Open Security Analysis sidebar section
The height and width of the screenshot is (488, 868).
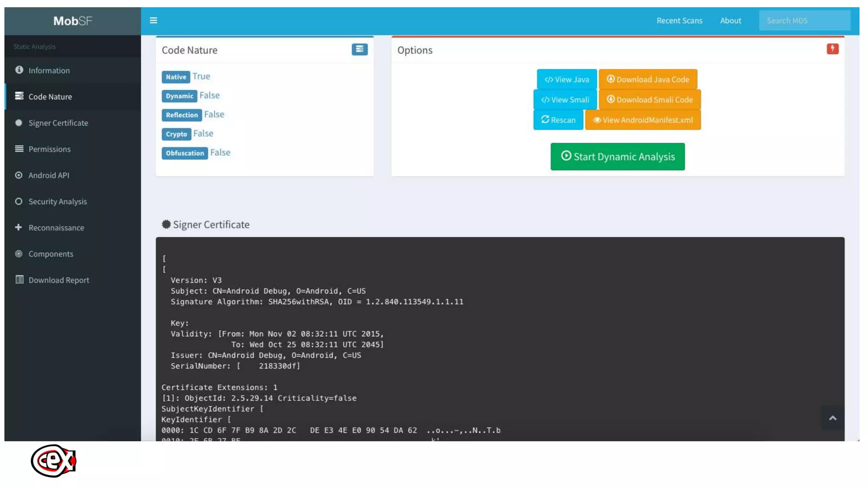(72, 202)
